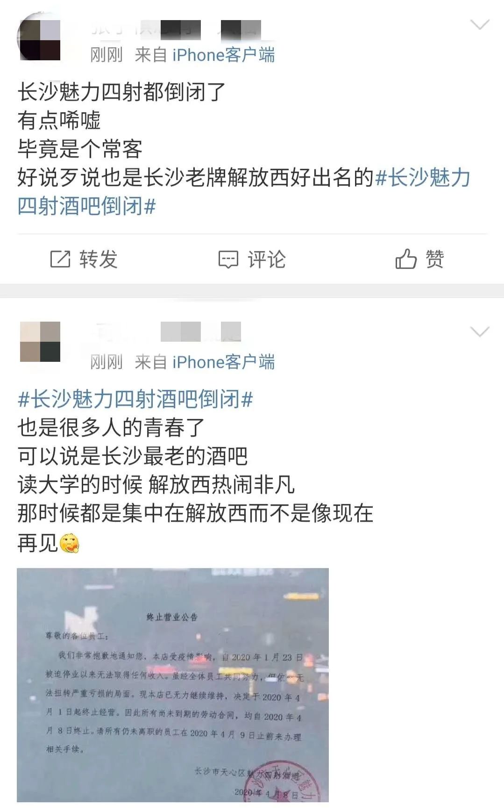The image size is (504, 812).
Task: Open second post's user avatar
Action: (40, 342)
